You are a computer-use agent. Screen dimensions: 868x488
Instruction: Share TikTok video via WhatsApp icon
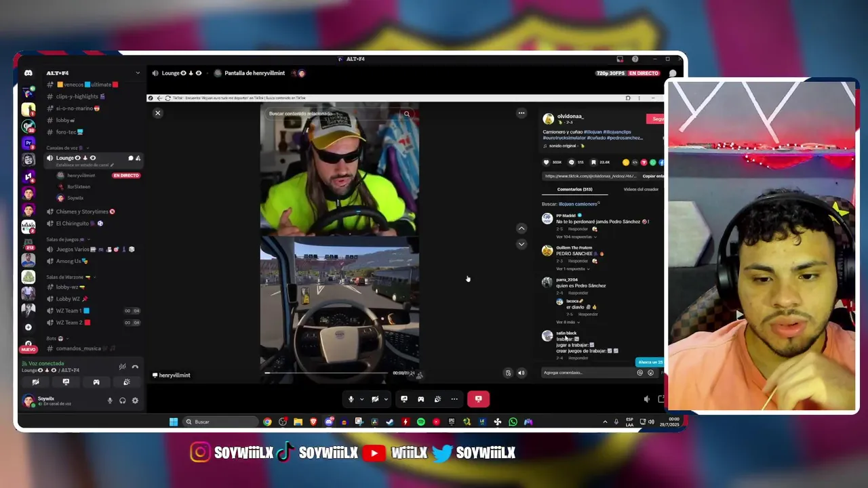pos(652,163)
